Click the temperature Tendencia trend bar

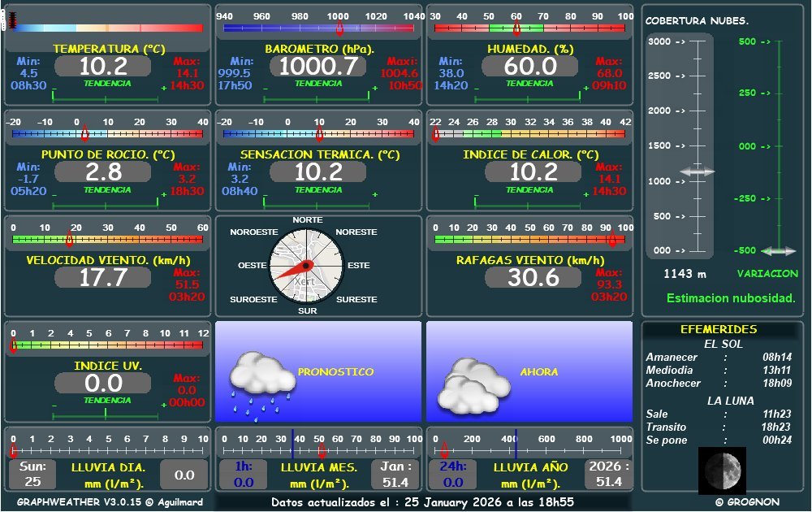(x=105, y=96)
